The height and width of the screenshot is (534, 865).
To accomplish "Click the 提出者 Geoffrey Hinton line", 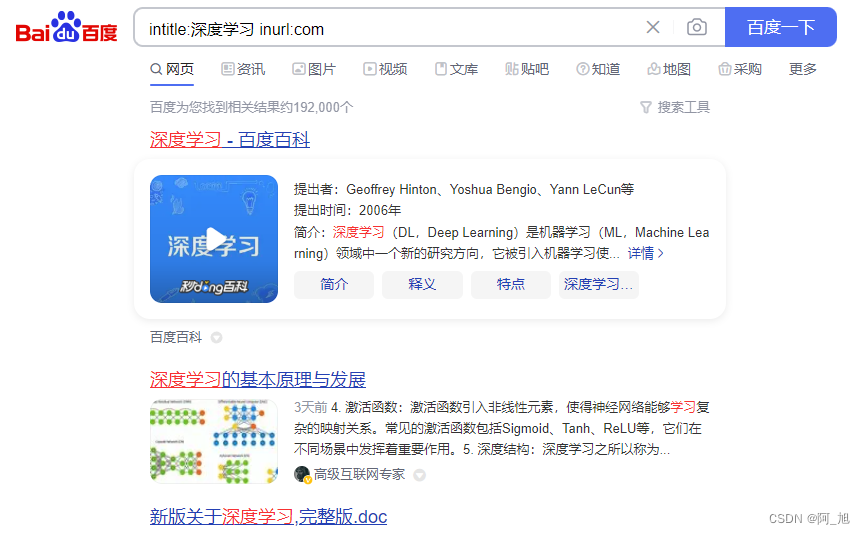I will click(x=464, y=189).
